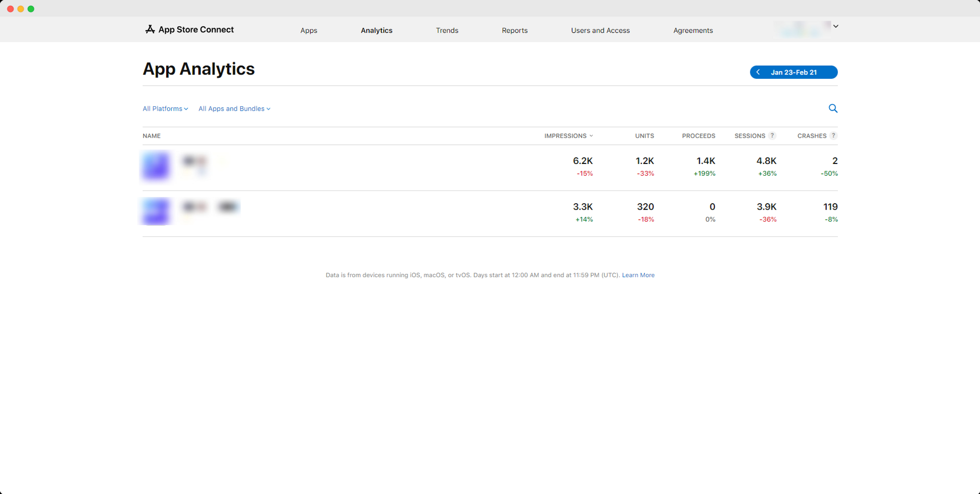This screenshot has width=980, height=494.
Task: Navigate to Agreements
Action: (x=693, y=30)
